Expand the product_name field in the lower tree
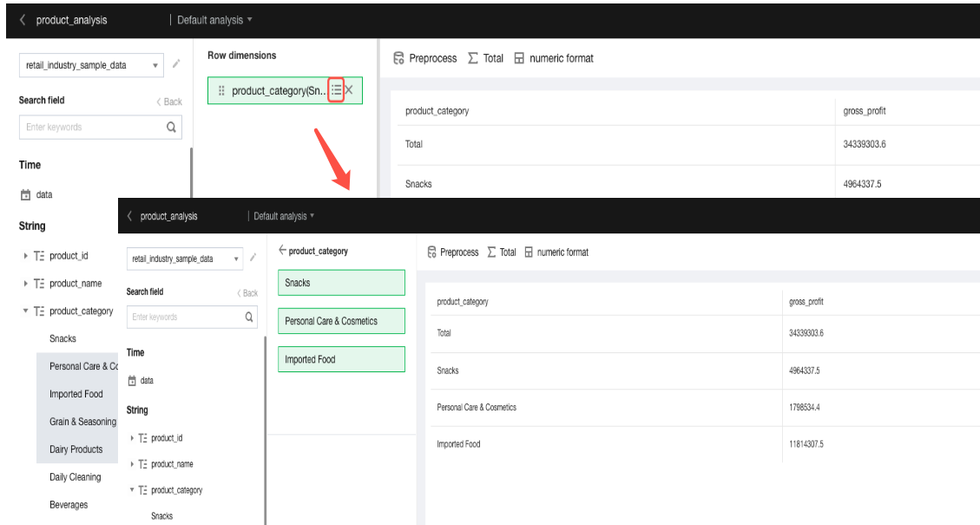980x525 pixels. [x=132, y=464]
